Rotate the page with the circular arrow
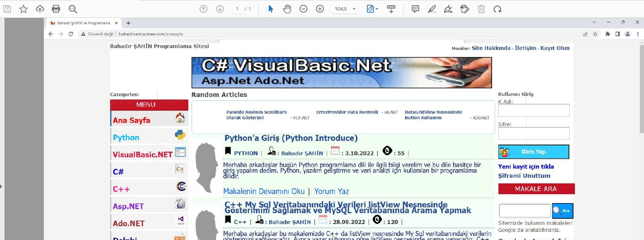The width and height of the screenshot is (644, 240). [497, 9]
